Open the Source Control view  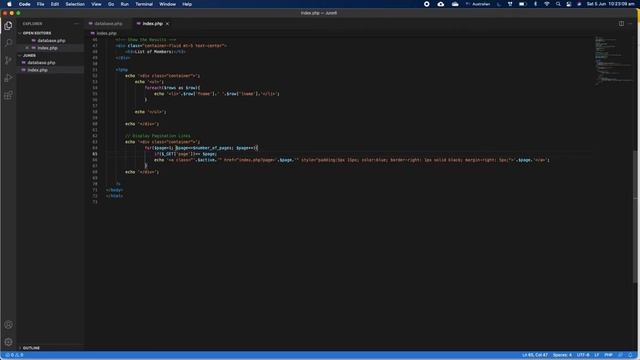click(x=8, y=60)
